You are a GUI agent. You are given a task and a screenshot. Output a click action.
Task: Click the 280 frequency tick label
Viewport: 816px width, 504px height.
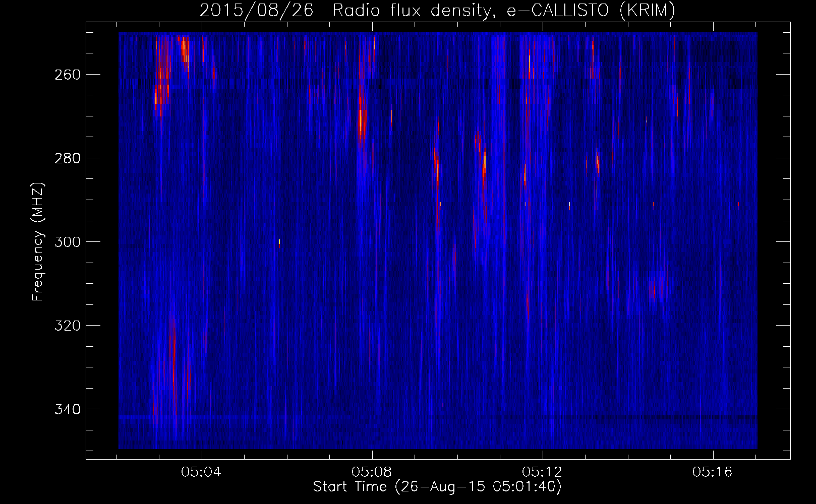click(68, 158)
